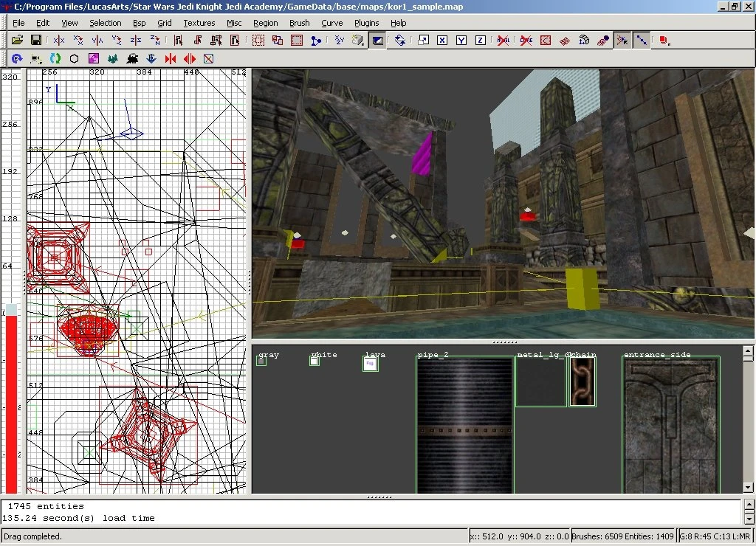756x546 pixels.
Task: Click the texture browser scroll down arrow
Action: [748, 487]
